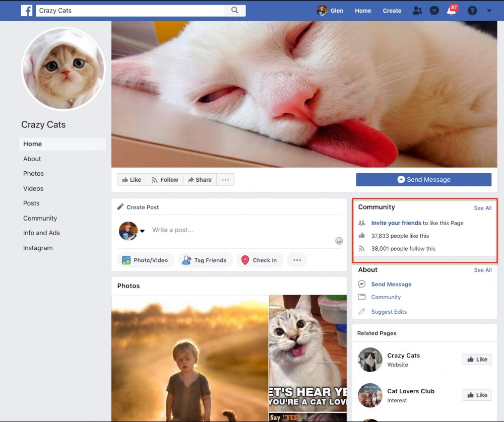Click Tag Friends button
Screen dimensions: 504x422
(205, 260)
